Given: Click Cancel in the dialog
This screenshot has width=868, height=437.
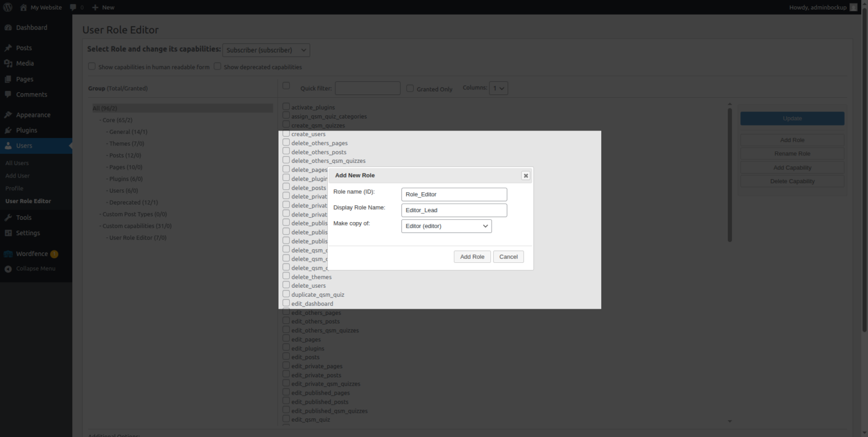Looking at the screenshot, I should point(509,257).
